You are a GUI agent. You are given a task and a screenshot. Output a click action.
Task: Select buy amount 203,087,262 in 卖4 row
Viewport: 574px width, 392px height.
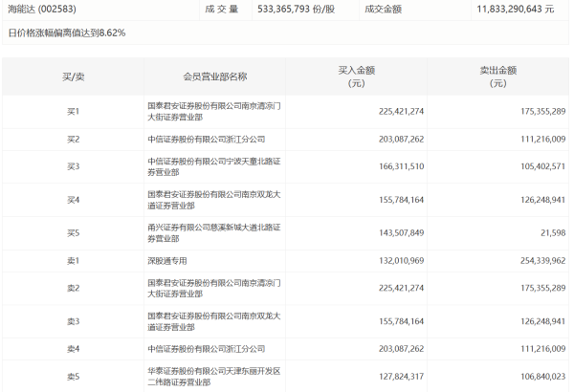(401, 349)
